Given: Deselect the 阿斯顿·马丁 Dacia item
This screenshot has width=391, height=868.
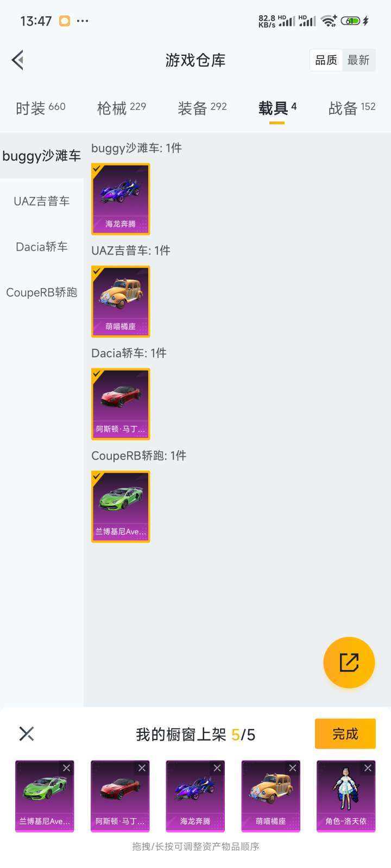Looking at the screenshot, I should pyautogui.click(x=121, y=404).
